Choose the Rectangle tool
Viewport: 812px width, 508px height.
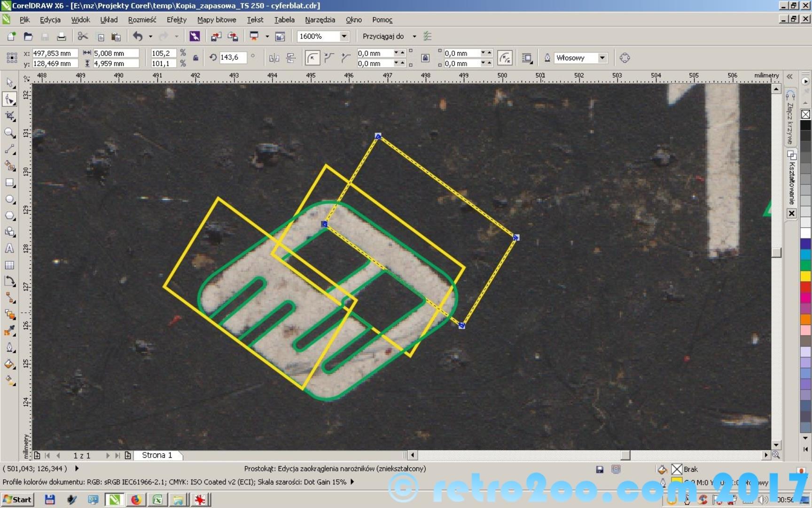[10, 183]
